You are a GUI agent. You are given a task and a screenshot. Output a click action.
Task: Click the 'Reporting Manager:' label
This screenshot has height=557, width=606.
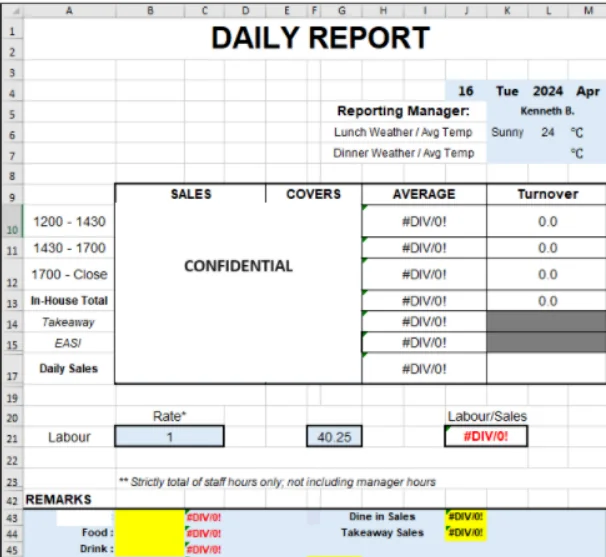403,111
